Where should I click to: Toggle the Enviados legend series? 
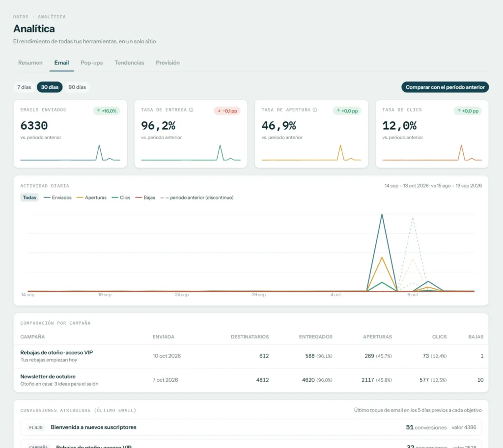[58, 197]
